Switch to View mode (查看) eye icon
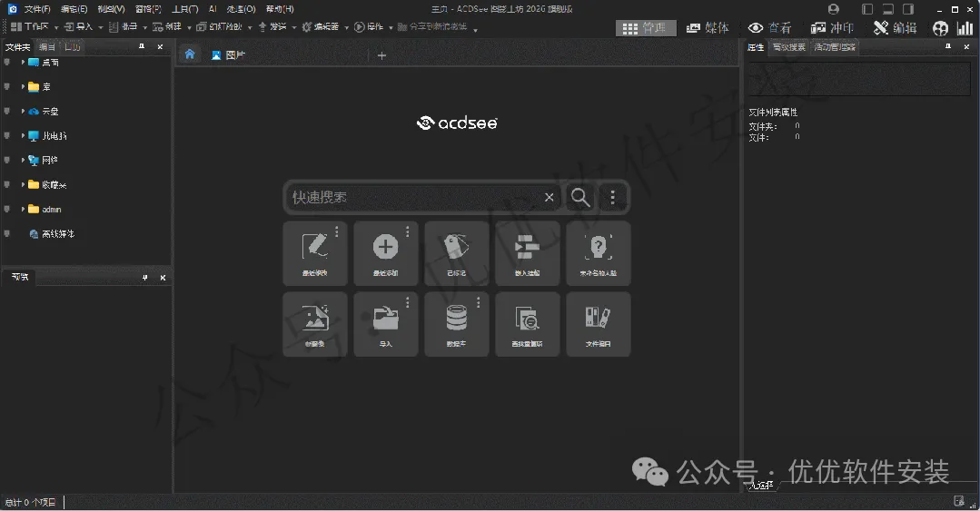This screenshot has height=511, width=980. click(769, 28)
